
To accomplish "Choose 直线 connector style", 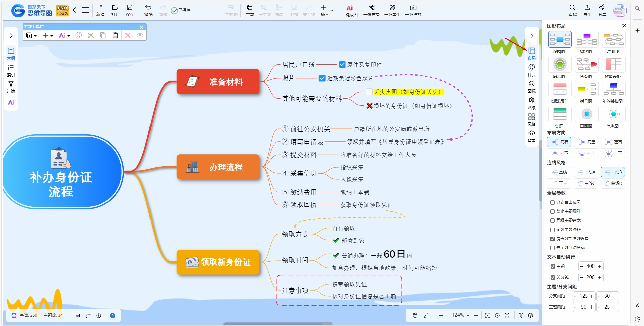I will coord(559,172).
